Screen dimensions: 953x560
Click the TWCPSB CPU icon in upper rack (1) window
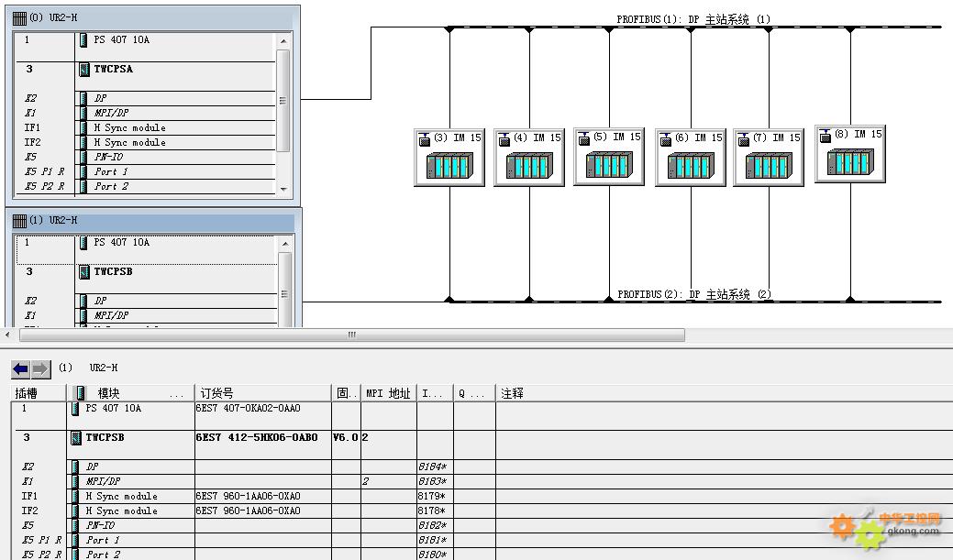point(84,271)
